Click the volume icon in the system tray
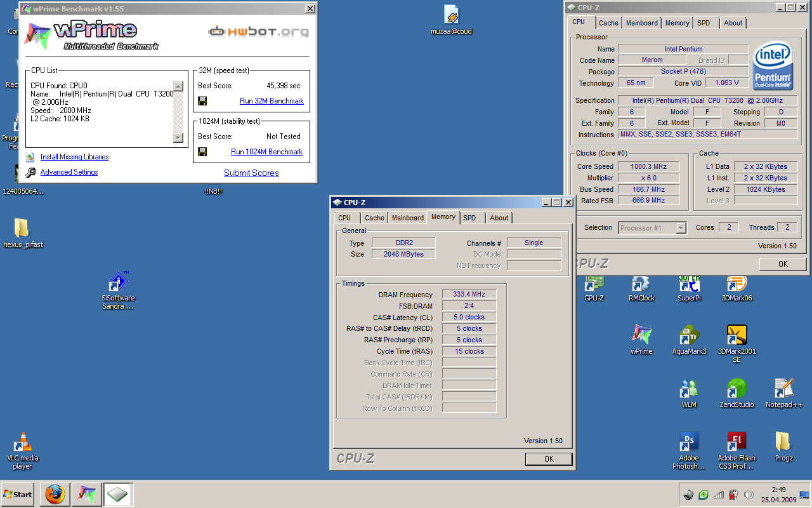Image resolution: width=812 pixels, height=508 pixels. coord(749,495)
